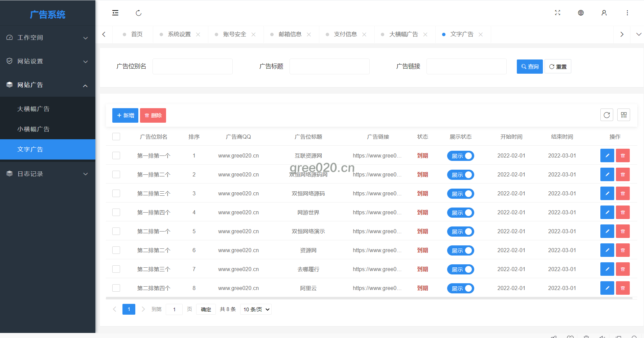Edit the 互联资源网 row with pencil icon
Screen dimensions: 644x338
[x=607, y=155]
